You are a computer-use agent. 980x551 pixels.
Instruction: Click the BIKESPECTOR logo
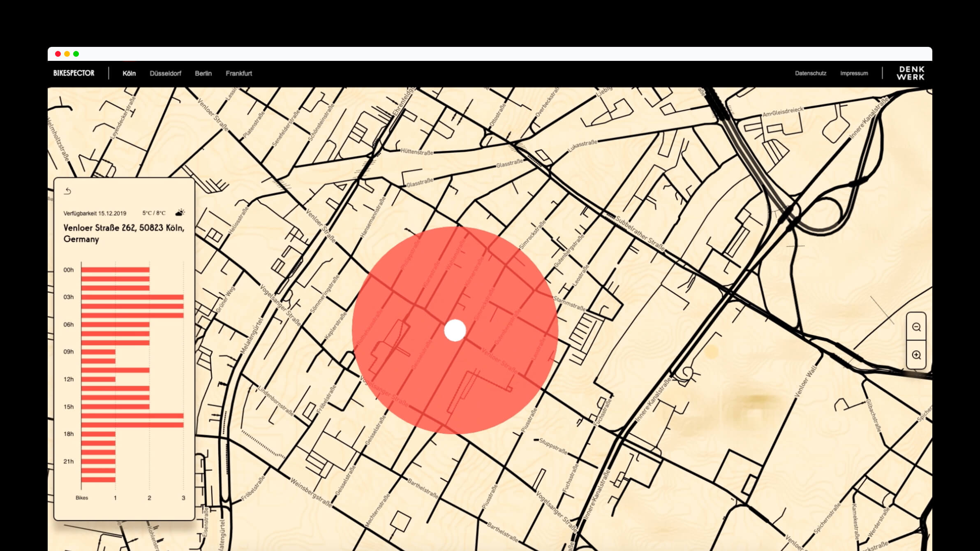pos(74,73)
